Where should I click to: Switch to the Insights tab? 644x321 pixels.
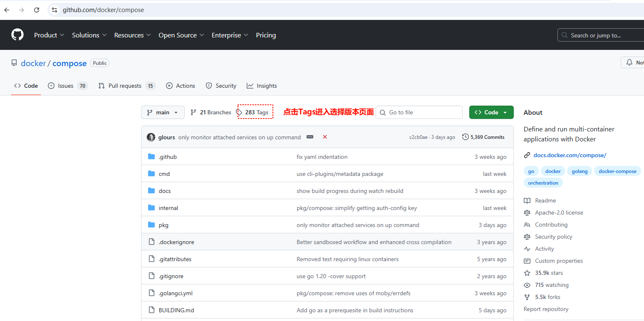pyautogui.click(x=262, y=86)
